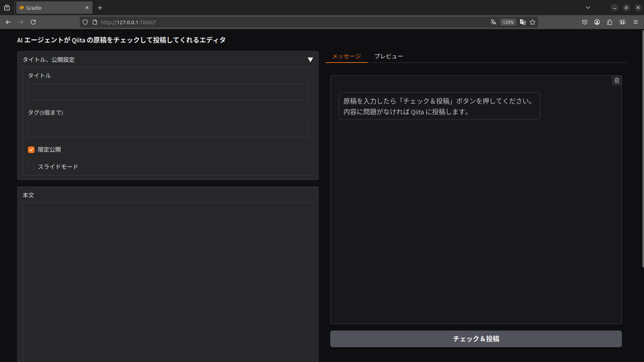Viewport: 644px width, 362px height.
Task: Go forward with the browser forward arrow
Action: click(x=21, y=22)
